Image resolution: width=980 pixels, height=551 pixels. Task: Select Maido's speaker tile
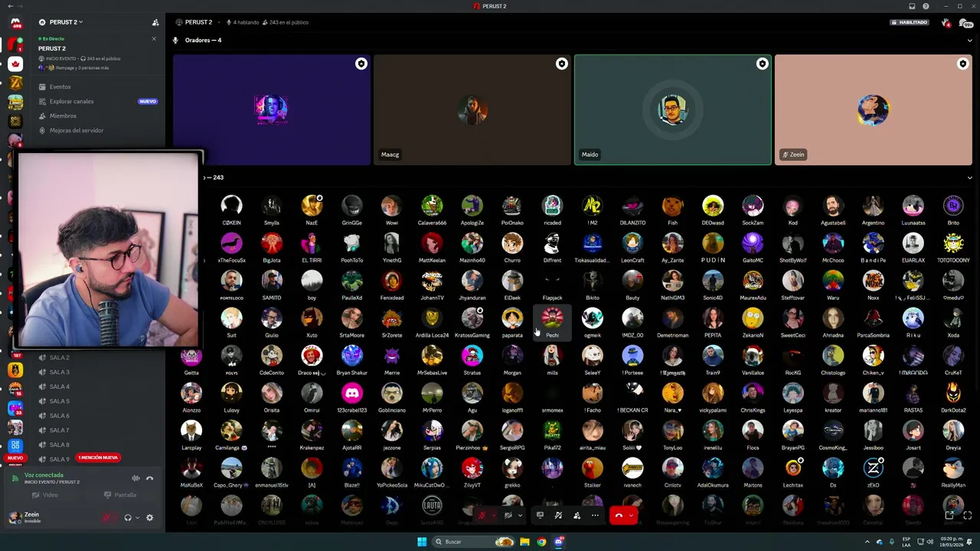(673, 109)
